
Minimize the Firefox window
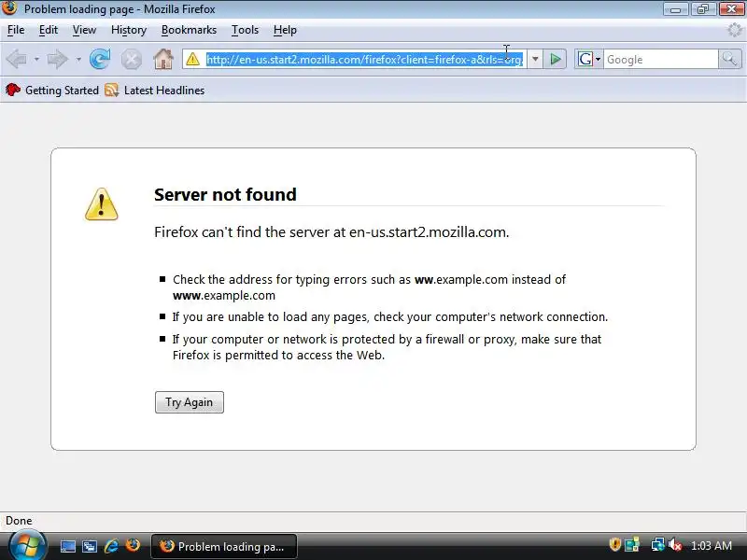coord(675,8)
